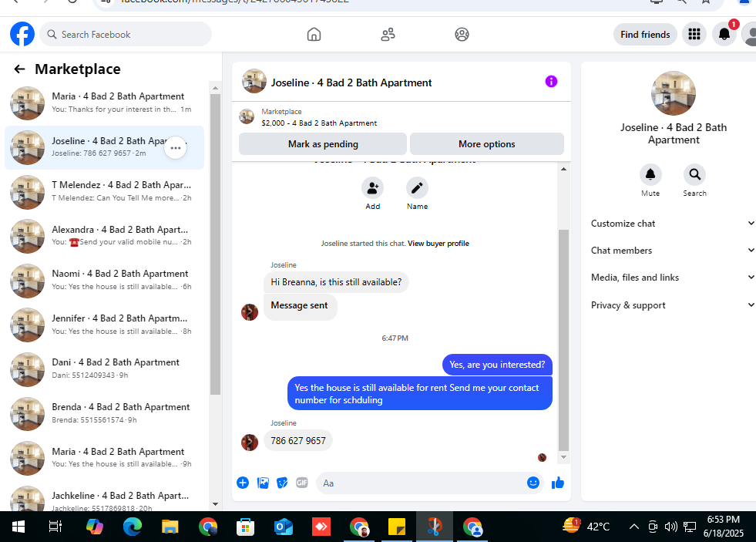Mute the conversation with bell icon
The height and width of the screenshot is (542, 756).
coord(650,174)
